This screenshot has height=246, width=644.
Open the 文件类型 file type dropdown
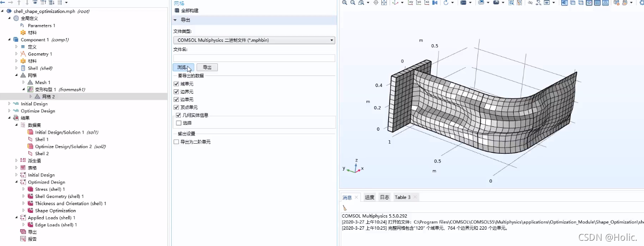(254, 40)
